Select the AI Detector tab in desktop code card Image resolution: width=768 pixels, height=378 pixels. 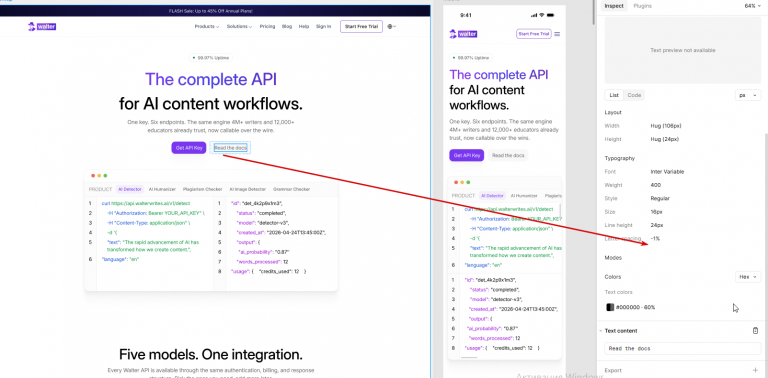130,189
